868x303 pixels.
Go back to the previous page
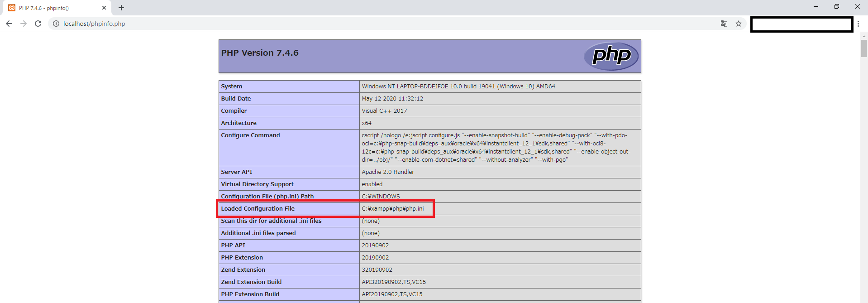click(x=9, y=24)
